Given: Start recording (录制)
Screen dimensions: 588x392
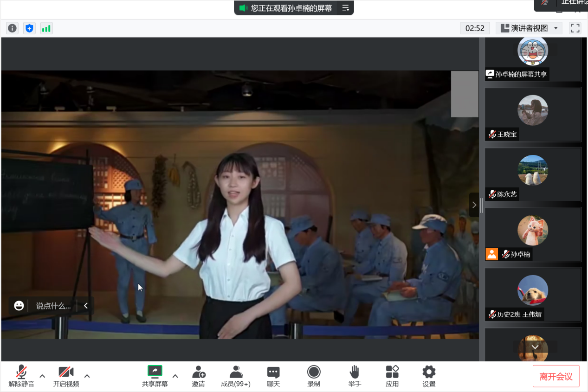Looking at the screenshot, I should tap(314, 376).
